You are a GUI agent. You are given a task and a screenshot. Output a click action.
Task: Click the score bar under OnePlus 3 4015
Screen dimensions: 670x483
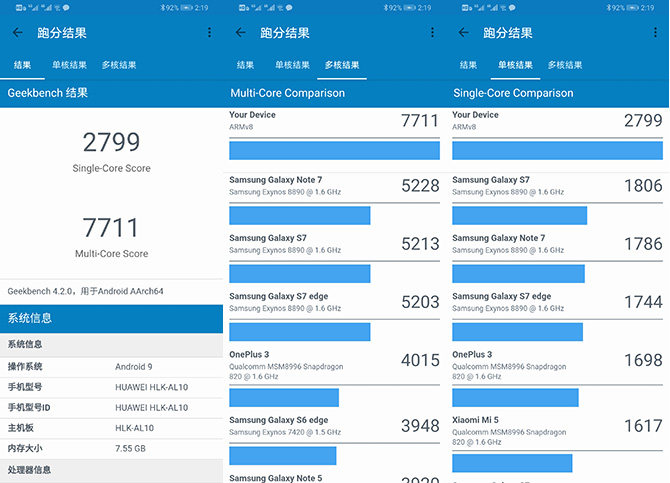pyautogui.click(x=284, y=398)
